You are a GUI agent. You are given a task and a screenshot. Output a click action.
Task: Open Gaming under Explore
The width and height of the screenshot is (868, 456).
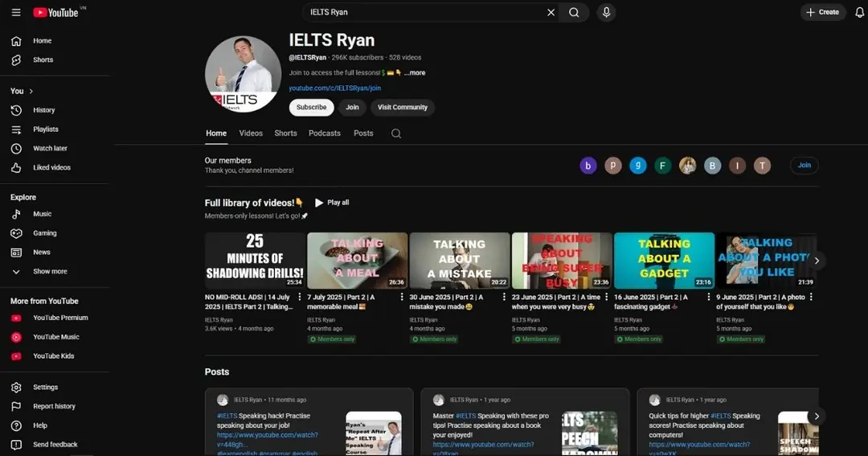(44, 233)
